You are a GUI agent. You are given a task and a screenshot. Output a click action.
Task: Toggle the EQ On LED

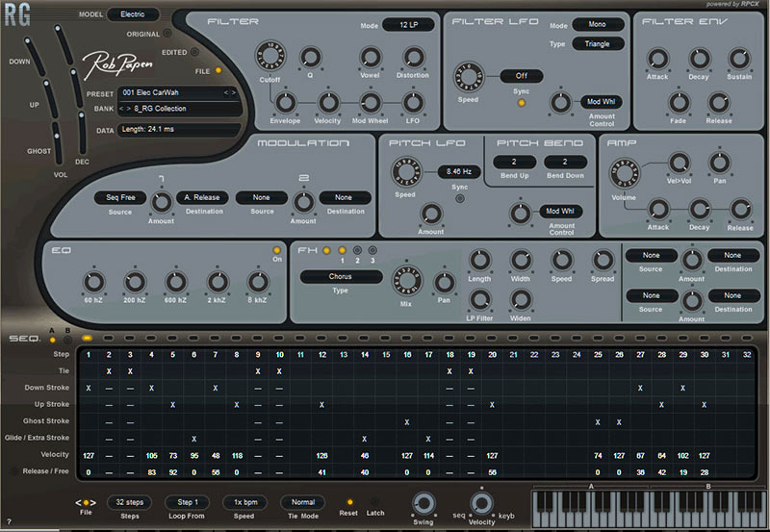point(275,251)
